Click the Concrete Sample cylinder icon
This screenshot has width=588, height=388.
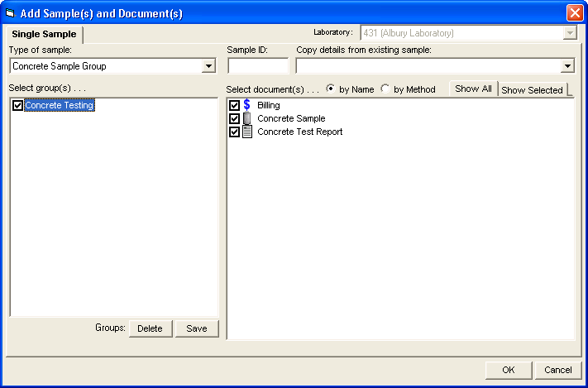[x=246, y=118]
